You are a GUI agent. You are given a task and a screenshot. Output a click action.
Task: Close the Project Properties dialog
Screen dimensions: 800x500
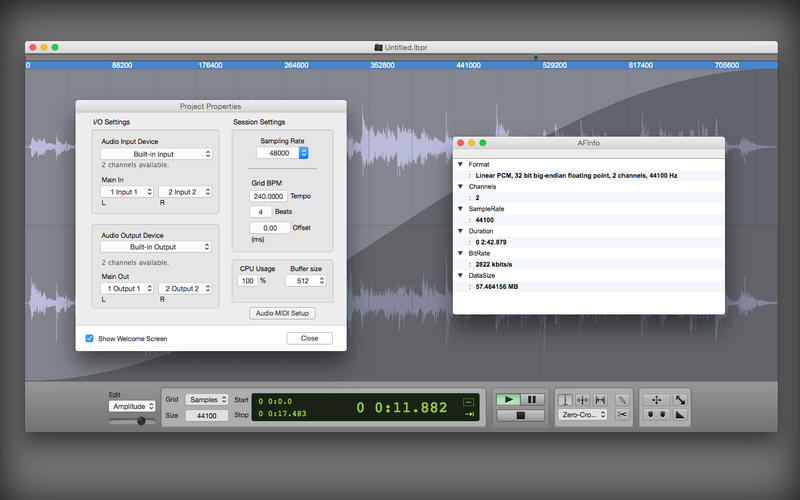pyautogui.click(x=309, y=338)
